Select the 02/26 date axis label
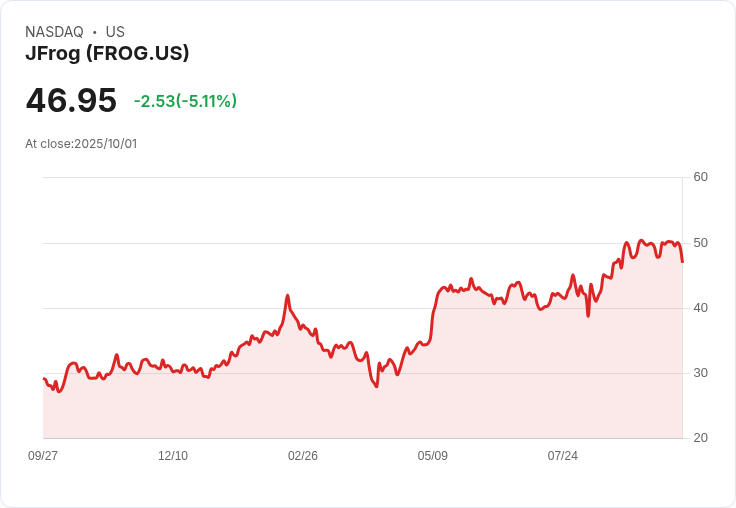Image resolution: width=736 pixels, height=508 pixels. click(x=303, y=456)
